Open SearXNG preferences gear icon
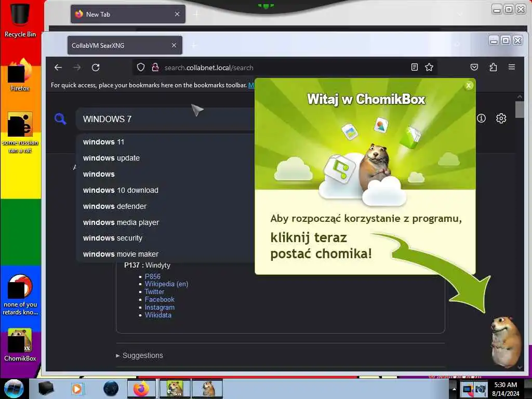This screenshot has height=399, width=532. click(x=501, y=118)
